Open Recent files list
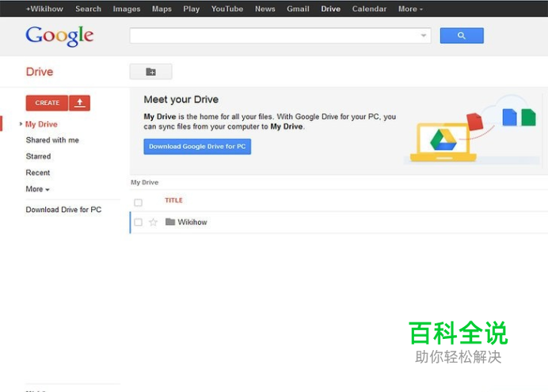This screenshot has width=548, height=392. coord(38,173)
